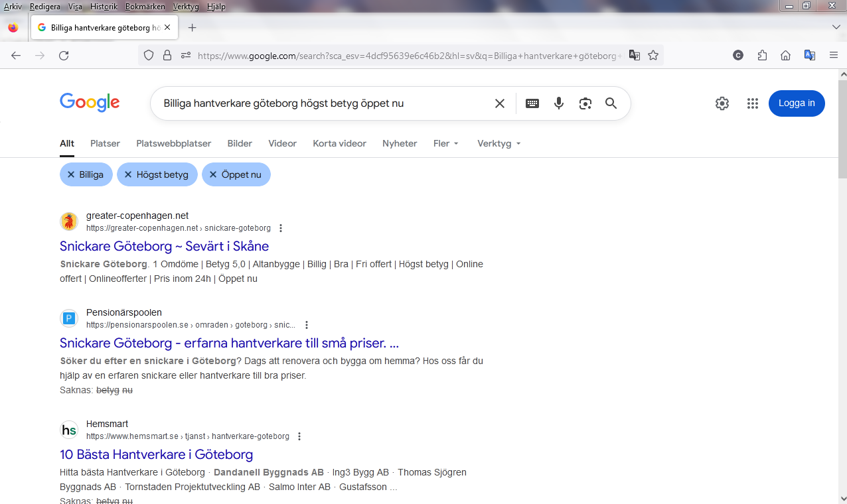Image resolution: width=847 pixels, height=504 pixels.
Task: Click into the Google search text field
Action: [319, 103]
